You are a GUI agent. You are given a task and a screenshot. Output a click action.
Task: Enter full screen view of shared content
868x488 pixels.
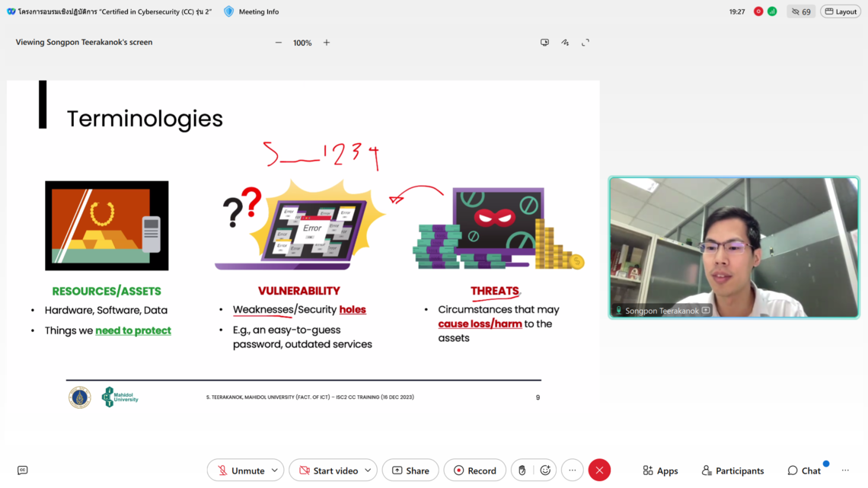[586, 43]
